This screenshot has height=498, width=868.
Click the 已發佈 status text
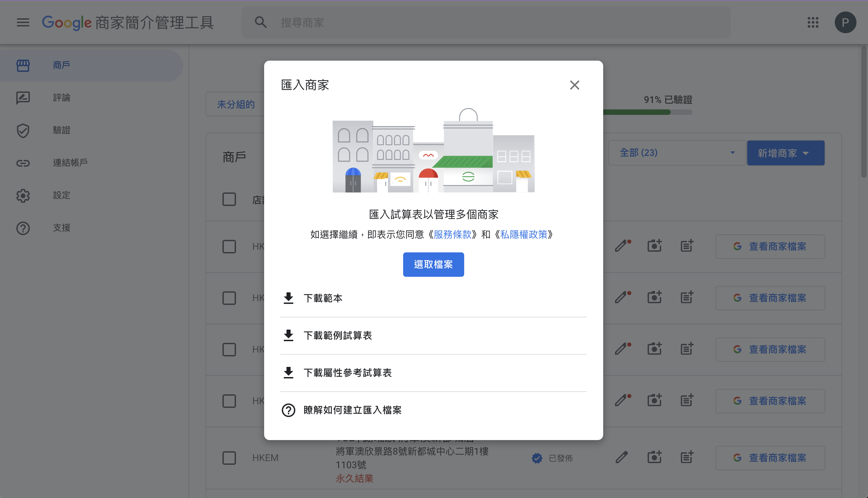(x=561, y=458)
